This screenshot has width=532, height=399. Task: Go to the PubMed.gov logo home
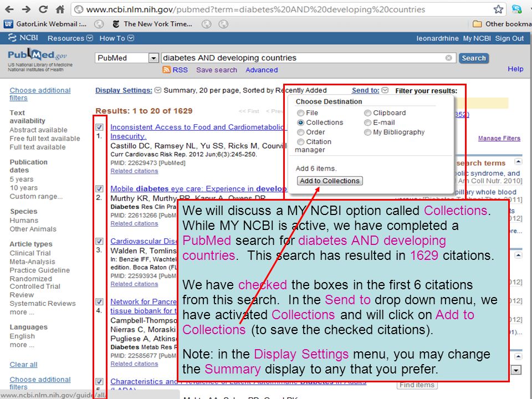(37, 55)
